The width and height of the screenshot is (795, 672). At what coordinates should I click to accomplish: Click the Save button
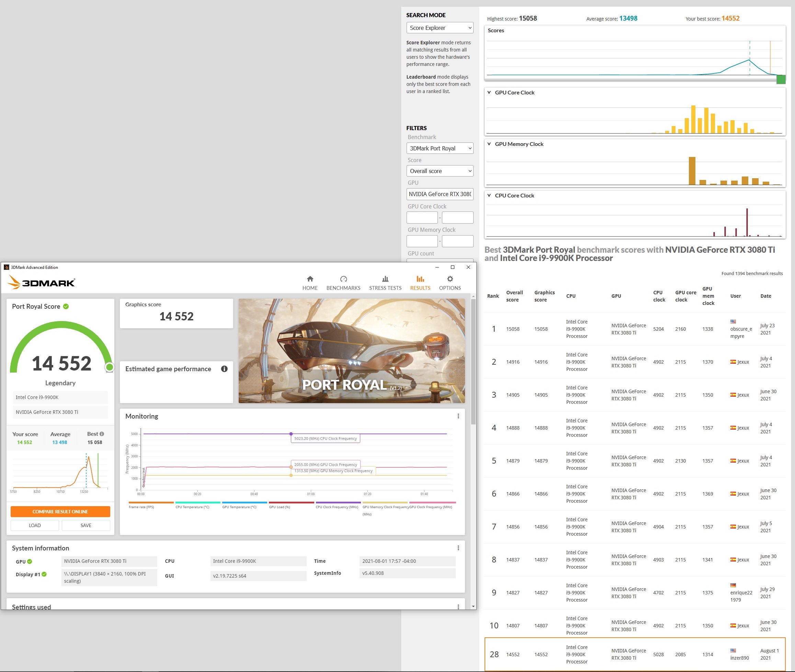pos(86,525)
